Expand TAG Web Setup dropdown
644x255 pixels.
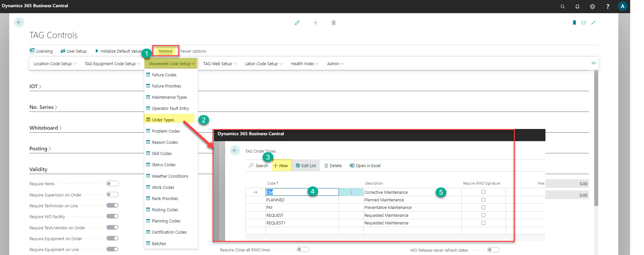tap(220, 64)
